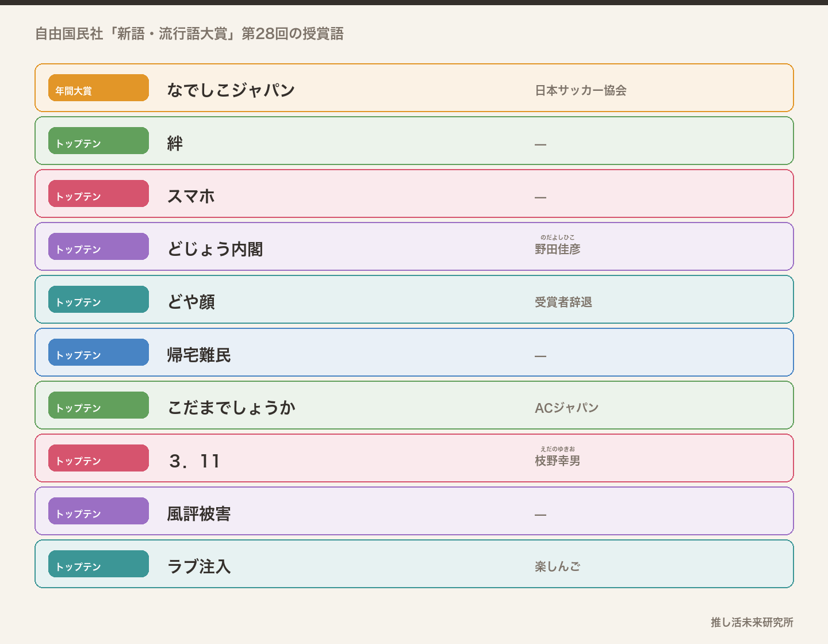The image size is (828, 644).
Task: Click the recipient 楽しんご
Action: tap(558, 566)
